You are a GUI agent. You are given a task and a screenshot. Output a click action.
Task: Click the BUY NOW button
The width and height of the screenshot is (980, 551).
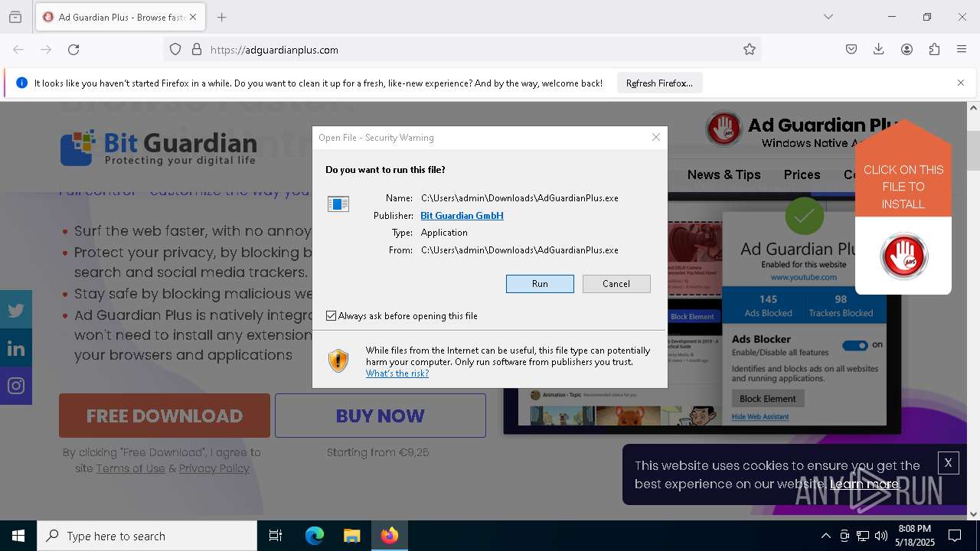pyautogui.click(x=381, y=416)
